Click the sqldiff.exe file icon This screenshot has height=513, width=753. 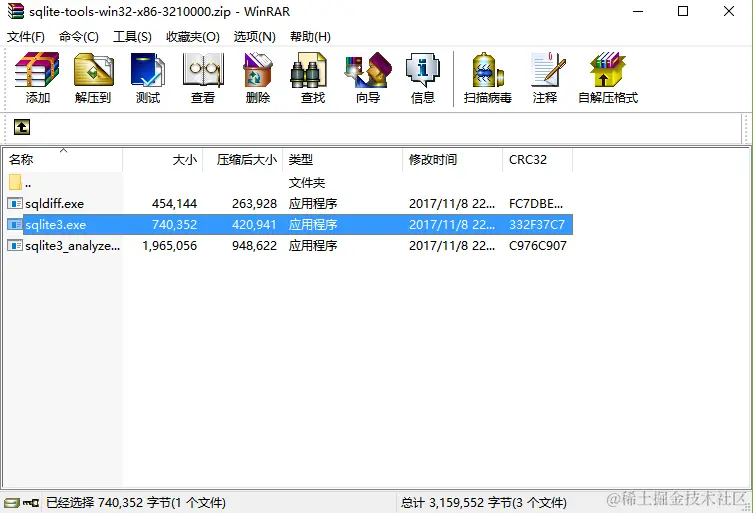15,204
